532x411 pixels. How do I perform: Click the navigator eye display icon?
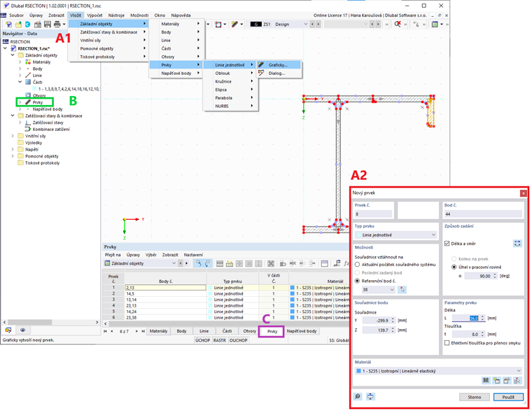pyautogui.click(x=22, y=330)
